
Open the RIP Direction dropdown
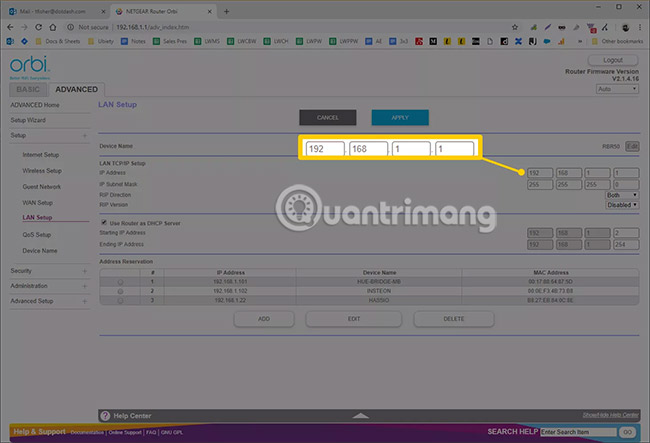[x=622, y=196]
